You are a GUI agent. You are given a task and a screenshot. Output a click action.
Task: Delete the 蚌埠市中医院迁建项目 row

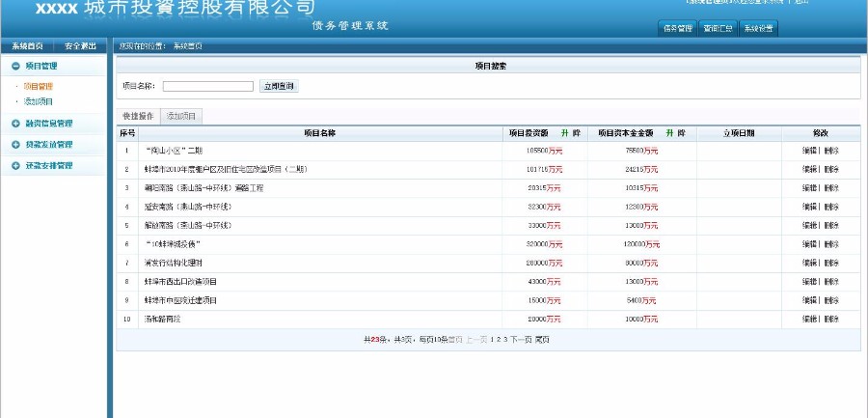pyautogui.click(x=831, y=300)
